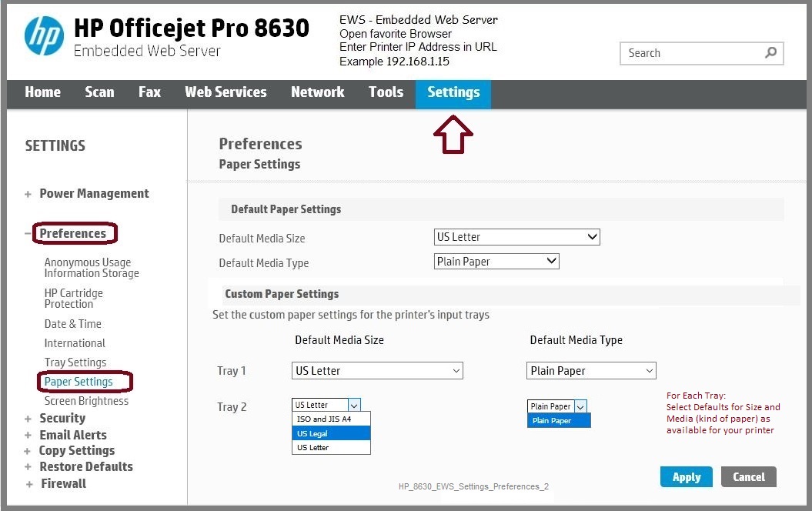This screenshot has height=511, width=812.
Task: Click the Cancel button
Action: (748, 477)
